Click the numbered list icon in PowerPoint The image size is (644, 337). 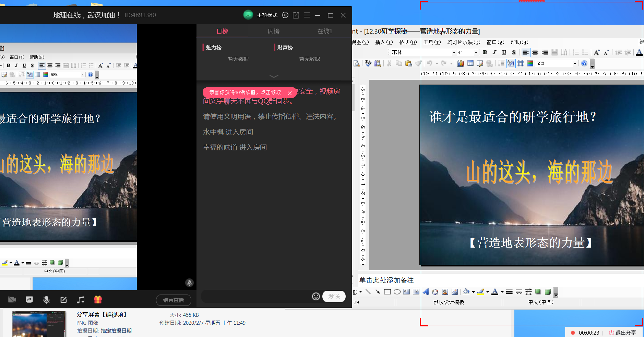(576, 52)
